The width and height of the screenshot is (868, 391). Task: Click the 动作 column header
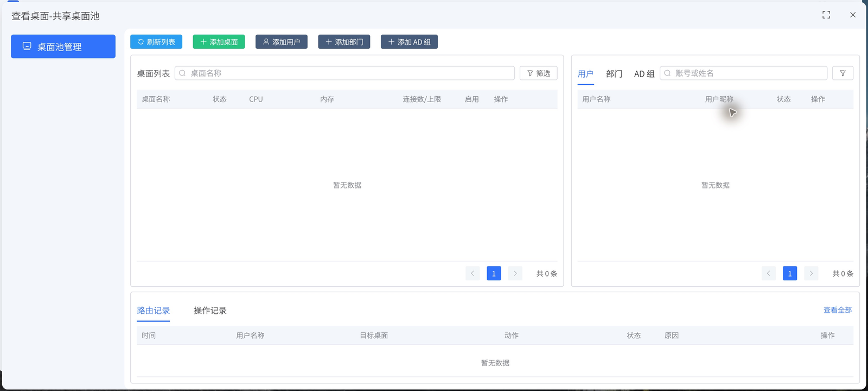coord(512,336)
